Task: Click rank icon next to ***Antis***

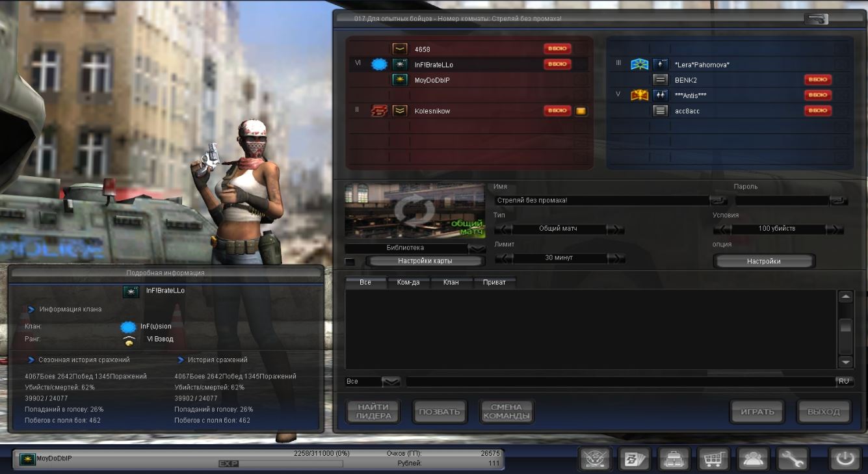Action: (661, 96)
